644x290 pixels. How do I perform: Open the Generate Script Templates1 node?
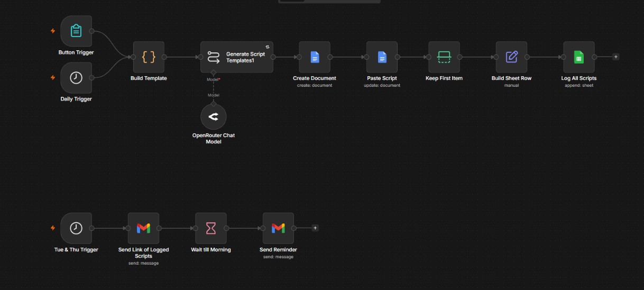[x=237, y=57]
